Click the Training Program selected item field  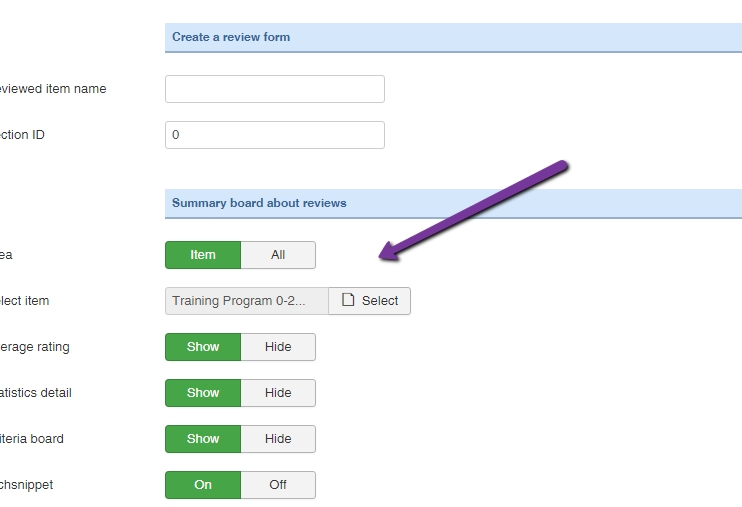pyautogui.click(x=246, y=301)
